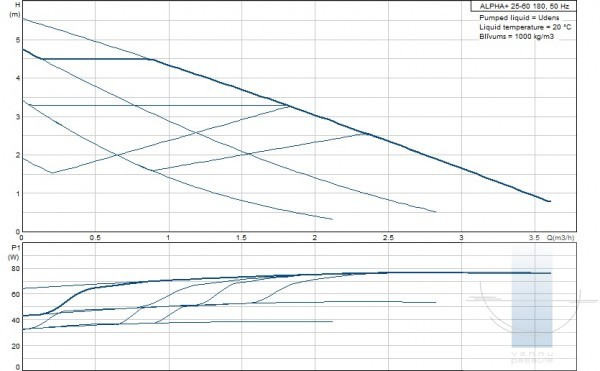Click flow axis tick value '1.5'
The height and width of the screenshot is (371, 600).
pyautogui.click(x=241, y=238)
